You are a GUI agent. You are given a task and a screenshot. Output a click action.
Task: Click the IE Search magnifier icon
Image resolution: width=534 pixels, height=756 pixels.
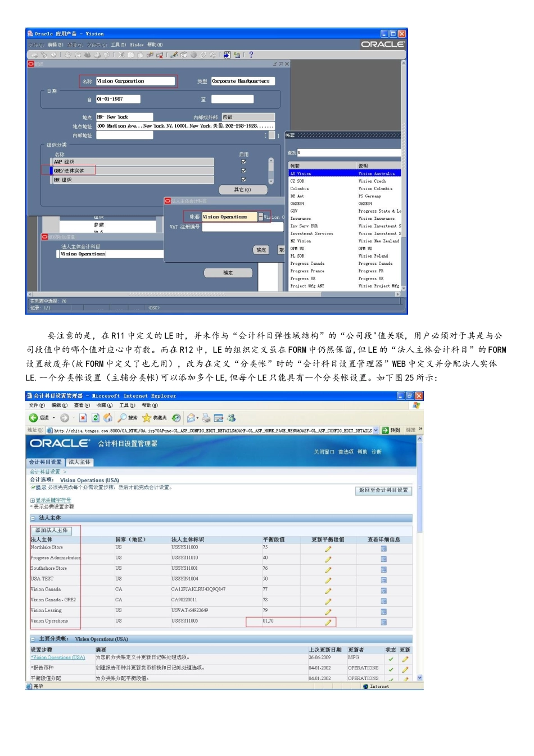[x=122, y=418]
